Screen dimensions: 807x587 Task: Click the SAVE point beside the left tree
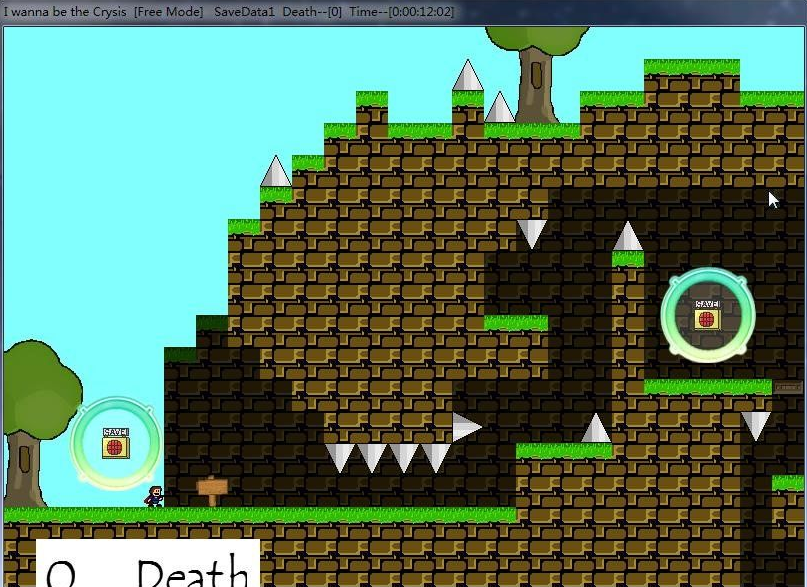coord(116,443)
